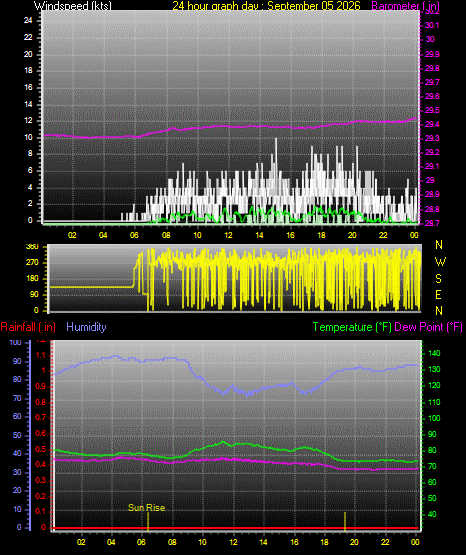Select the "W" compass direction label
This screenshot has width=466, height=555.
(440, 262)
